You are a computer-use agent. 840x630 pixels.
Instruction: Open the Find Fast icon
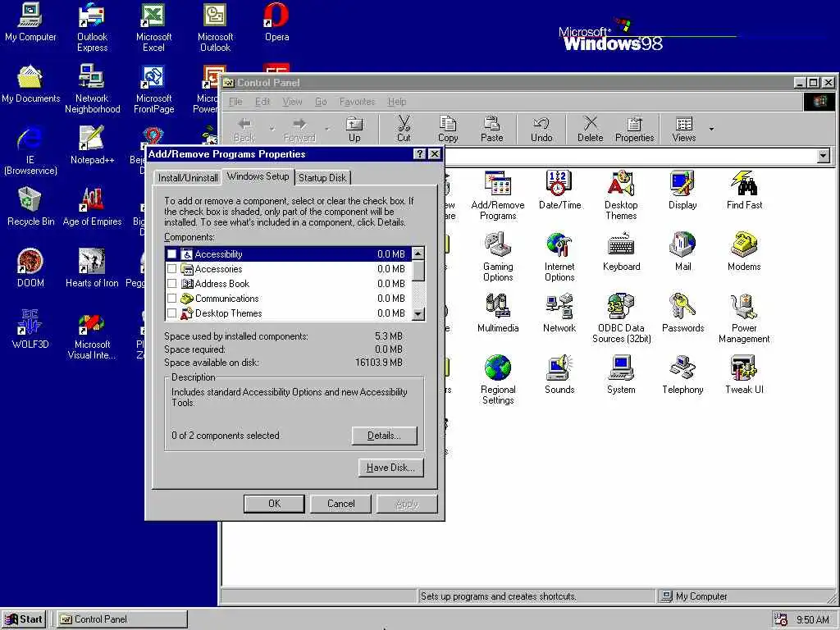pos(744,189)
